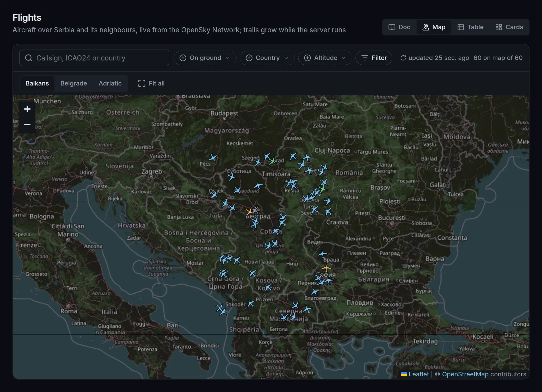This screenshot has width=542, height=392.
Task: Click the București city label on map
Action: pyautogui.click(x=392, y=218)
